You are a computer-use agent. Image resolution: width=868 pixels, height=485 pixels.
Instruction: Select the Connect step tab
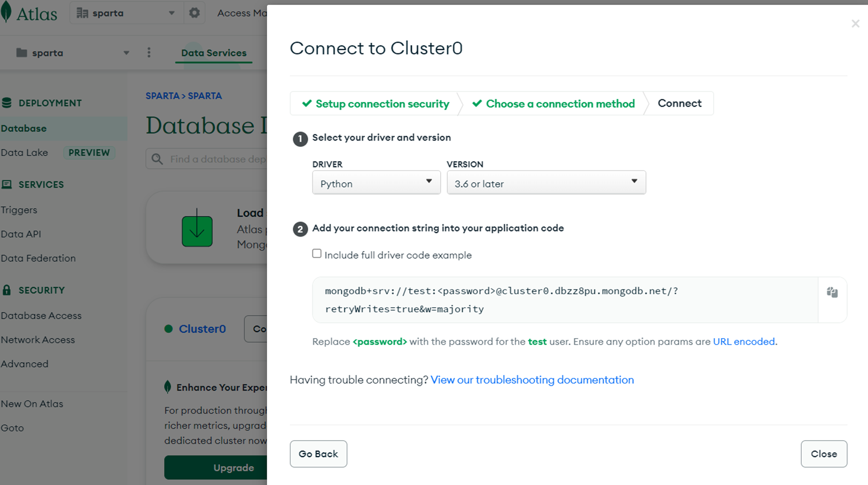[679, 103]
